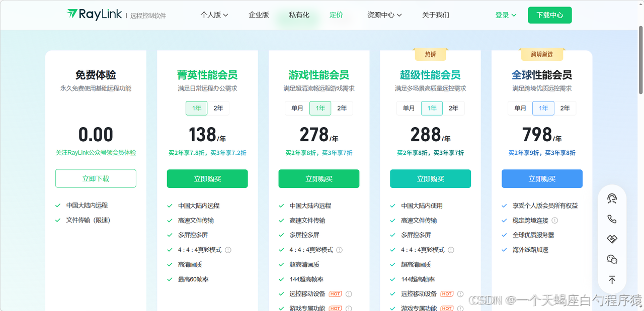
Task: Click 立即购买 under 超级性能会员
Action: pyautogui.click(x=430, y=178)
